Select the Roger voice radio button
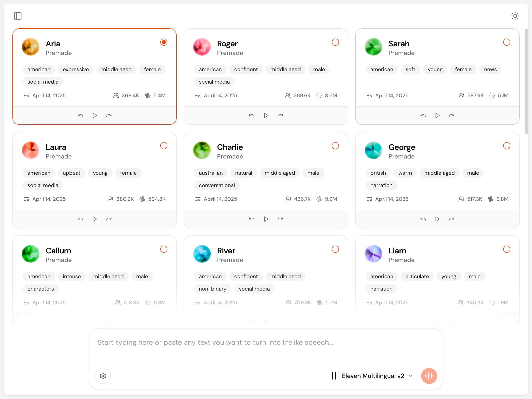Screen dimensions: 532x399 [x=335, y=42]
